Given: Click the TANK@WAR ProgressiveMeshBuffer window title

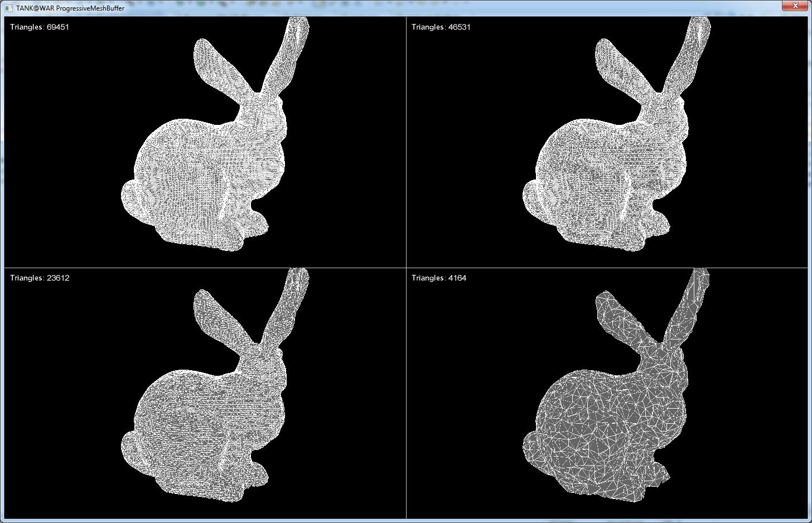Looking at the screenshot, I should pyautogui.click(x=70, y=8).
